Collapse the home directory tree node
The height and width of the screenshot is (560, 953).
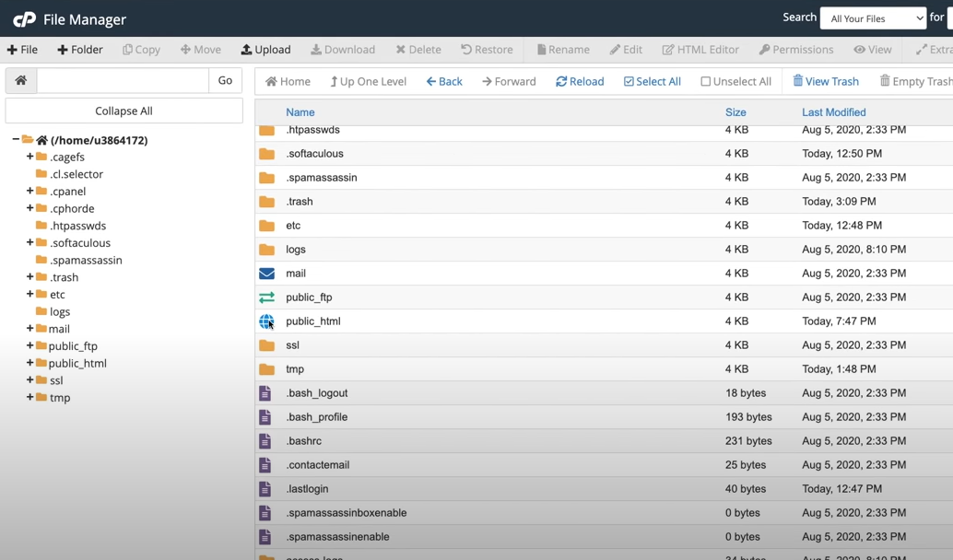(13, 140)
